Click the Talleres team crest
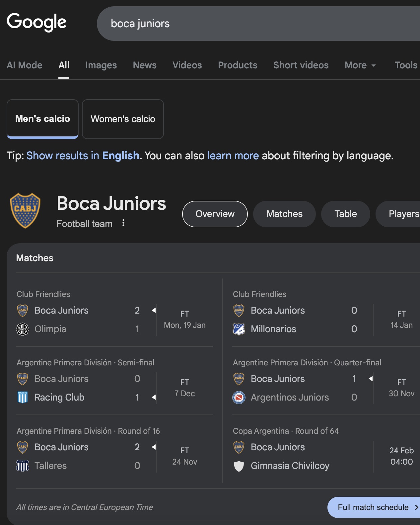This screenshot has width=420, height=525. coord(23,466)
